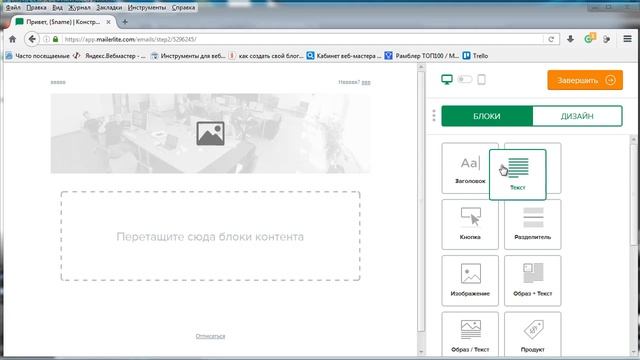Open the Файл menu
Viewport: 640px width, 360px height.
pos(13,7)
